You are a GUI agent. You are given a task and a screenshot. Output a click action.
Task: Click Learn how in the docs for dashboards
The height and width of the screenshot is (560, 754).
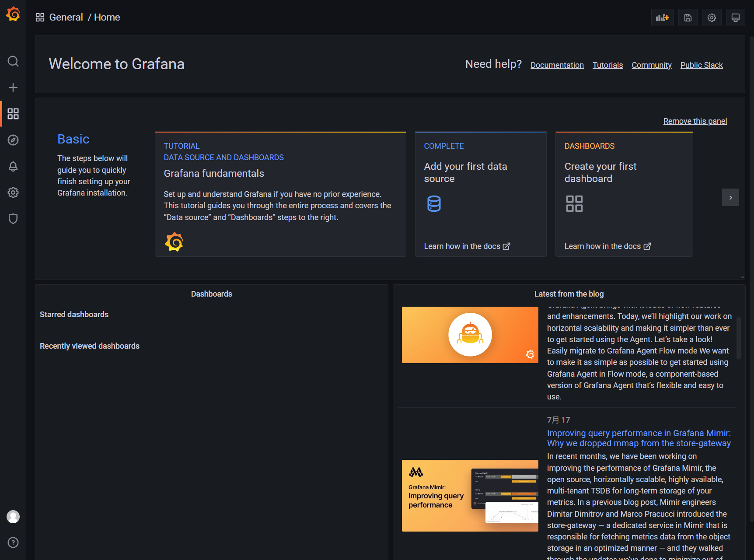pyautogui.click(x=607, y=246)
